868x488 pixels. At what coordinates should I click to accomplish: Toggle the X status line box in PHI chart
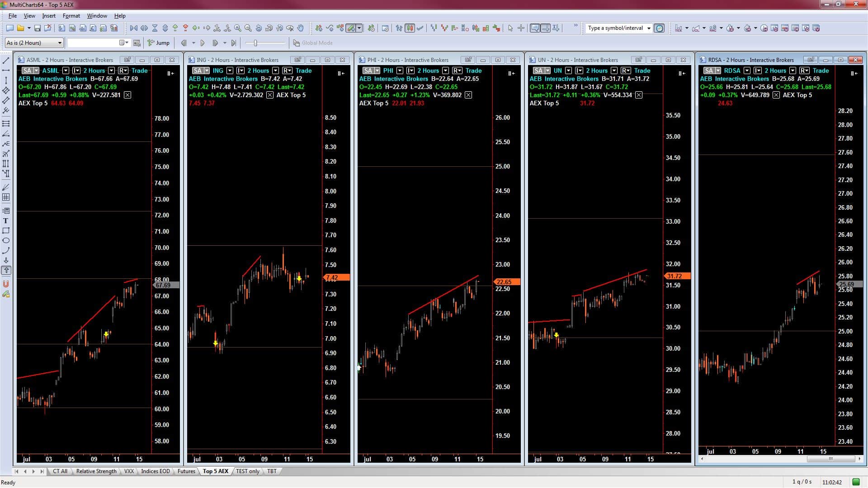pyautogui.click(x=468, y=95)
